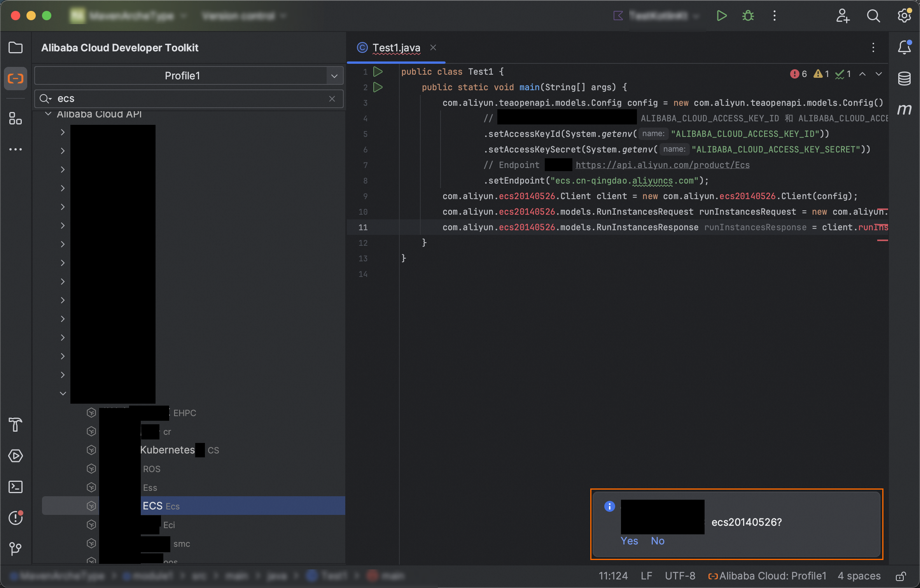The image size is (920, 588).
Task: Collapse the expanded category above EHPC
Action: tap(63, 394)
